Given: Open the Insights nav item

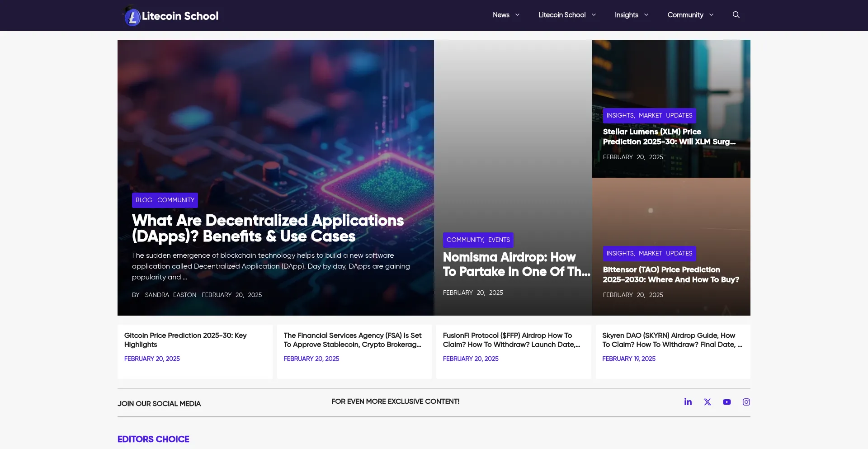Looking at the screenshot, I should click(x=627, y=15).
